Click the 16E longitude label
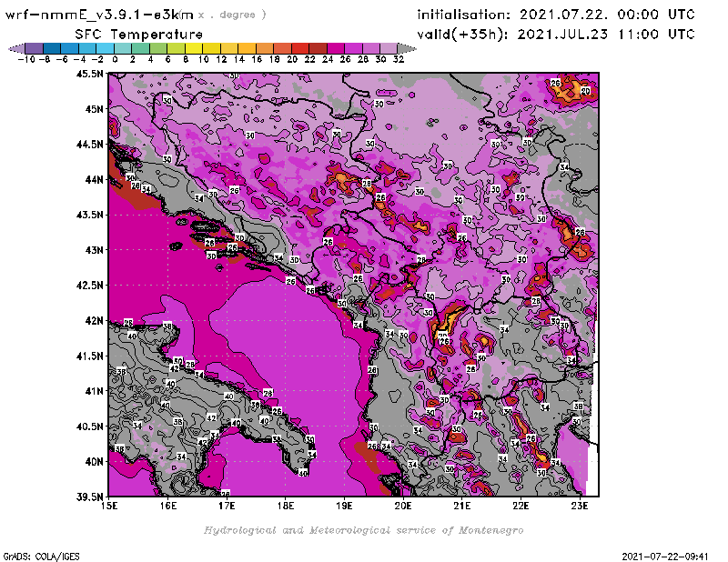Screen dimensions: 728x562 coord(168,506)
